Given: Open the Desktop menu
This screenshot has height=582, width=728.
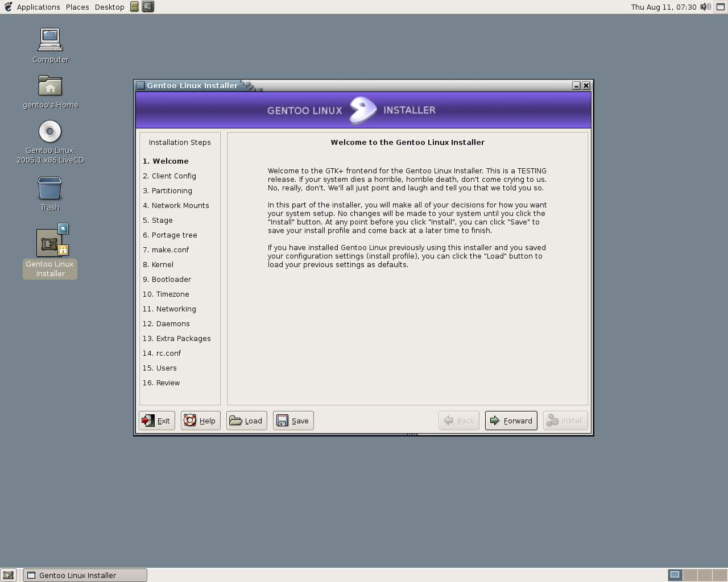Looking at the screenshot, I should (x=110, y=7).
